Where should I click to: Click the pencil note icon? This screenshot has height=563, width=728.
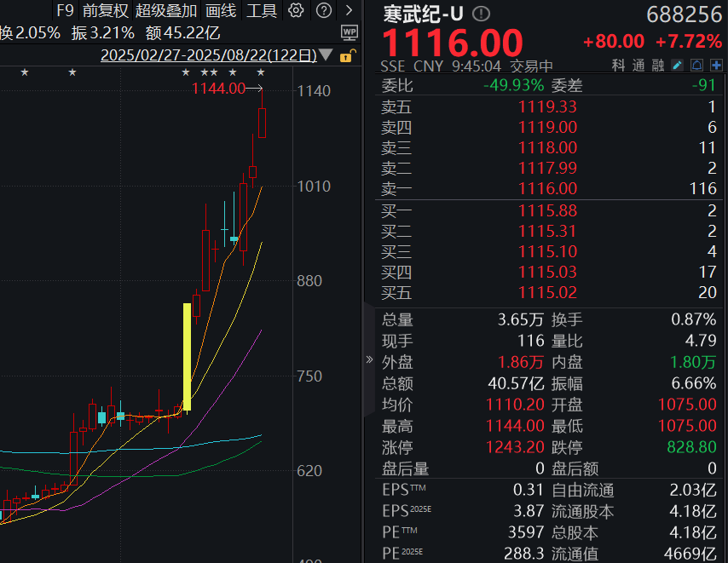click(x=677, y=66)
